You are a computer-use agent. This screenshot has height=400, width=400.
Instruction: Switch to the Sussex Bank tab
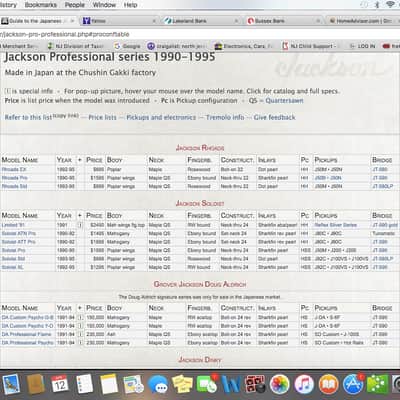click(x=284, y=21)
